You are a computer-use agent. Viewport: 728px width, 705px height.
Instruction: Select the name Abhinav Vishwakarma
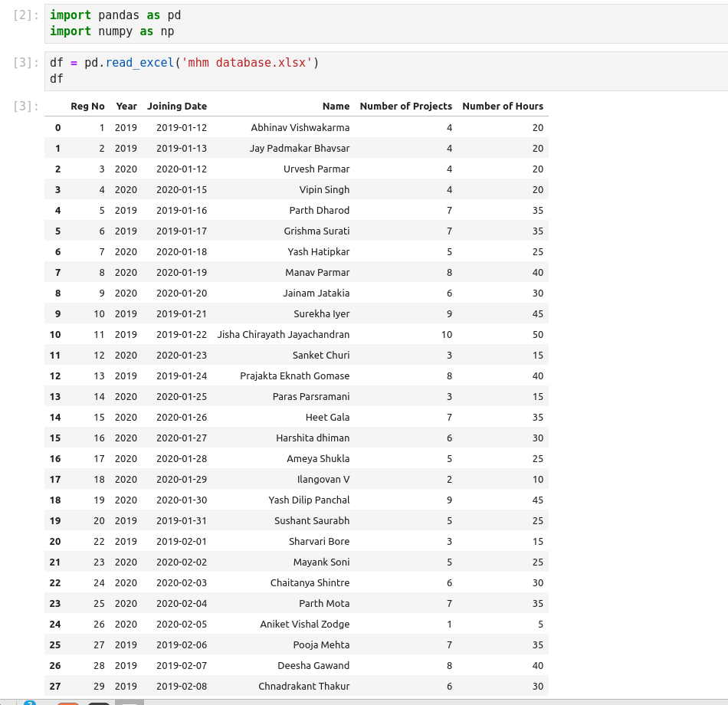pos(300,127)
